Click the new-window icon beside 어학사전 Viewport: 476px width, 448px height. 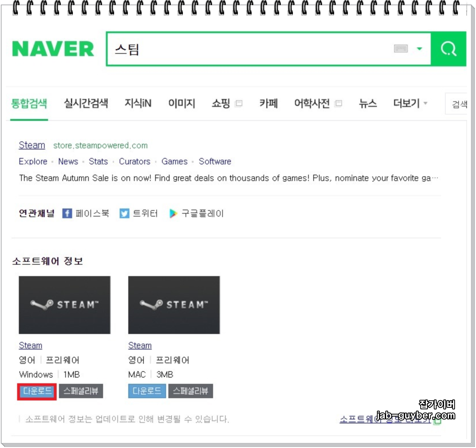[x=338, y=103]
